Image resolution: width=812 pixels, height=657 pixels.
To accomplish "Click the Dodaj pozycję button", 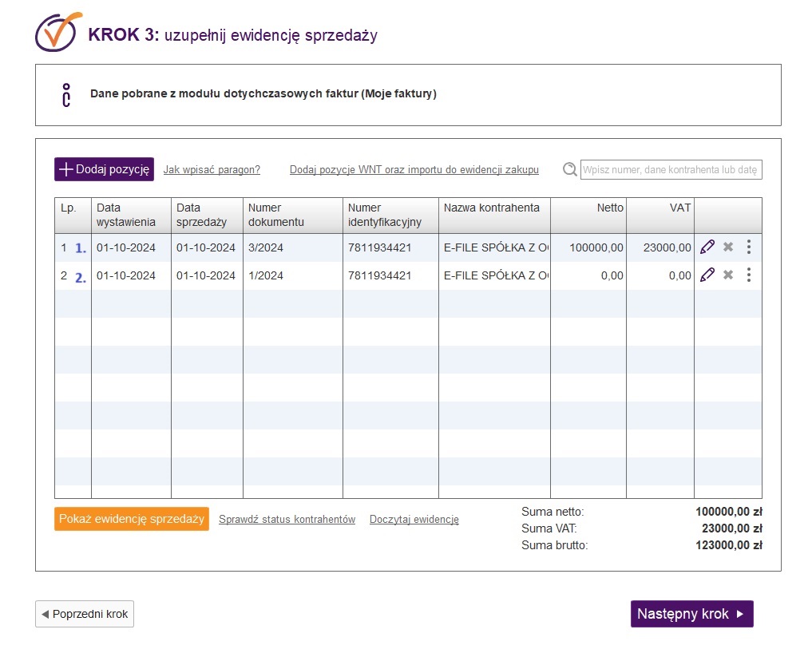I will click(x=104, y=169).
